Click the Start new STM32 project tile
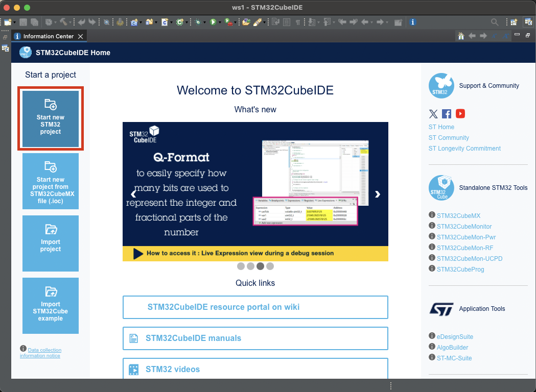Image resolution: width=536 pixels, height=392 pixels. click(51, 118)
